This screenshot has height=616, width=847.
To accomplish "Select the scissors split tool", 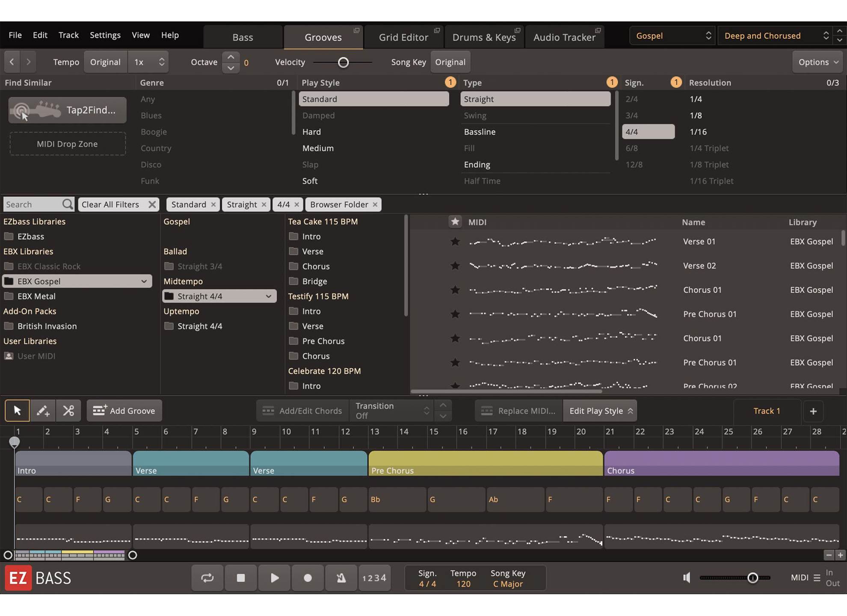I will pos(68,411).
